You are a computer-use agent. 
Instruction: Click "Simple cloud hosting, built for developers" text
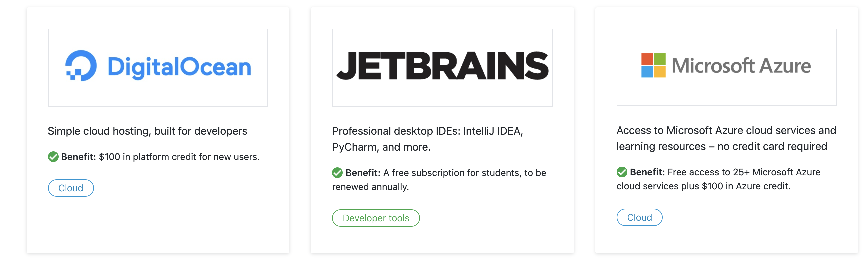click(147, 131)
